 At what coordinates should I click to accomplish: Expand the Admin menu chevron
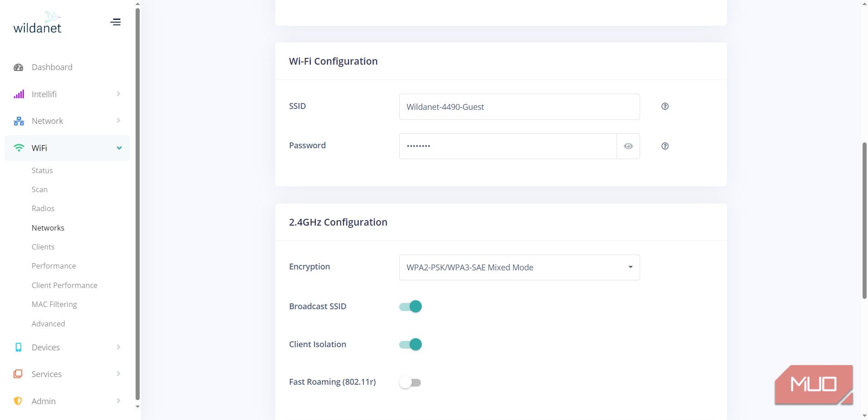click(118, 401)
